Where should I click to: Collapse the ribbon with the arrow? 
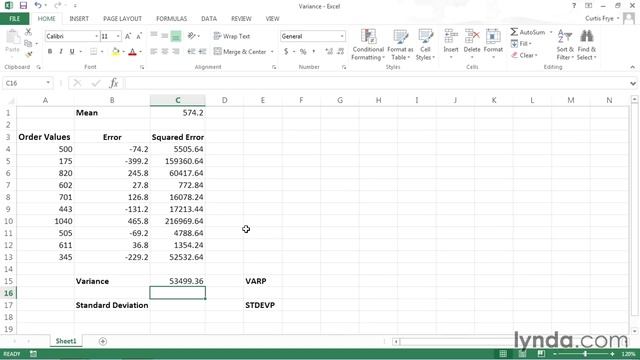[x=632, y=67]
